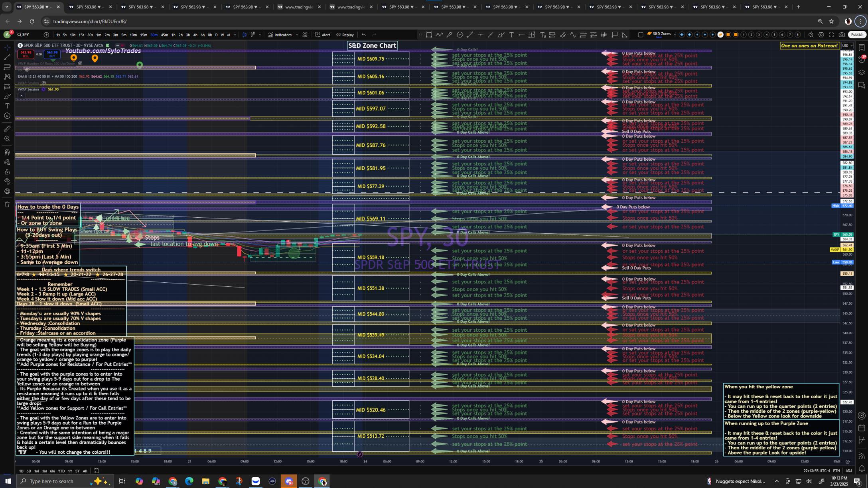Select the sine wave tool in favorites

[573, 35]
